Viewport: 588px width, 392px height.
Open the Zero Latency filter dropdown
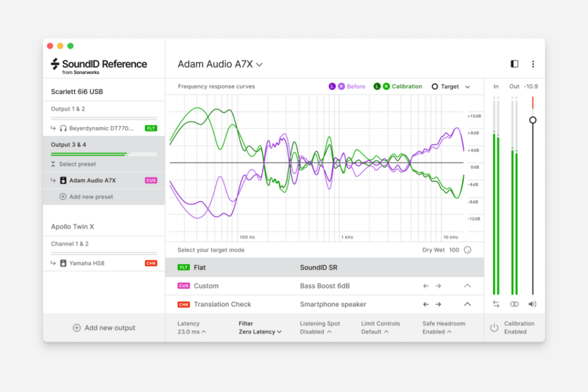click(260, 332)
